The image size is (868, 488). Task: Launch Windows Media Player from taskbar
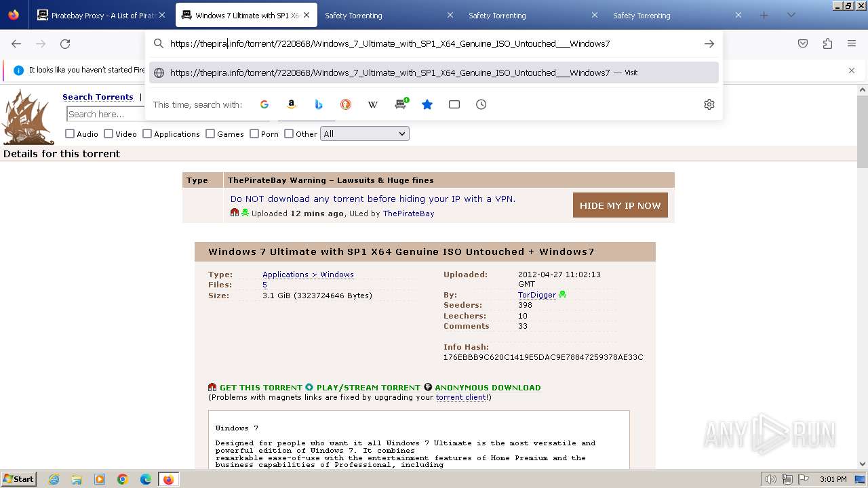pos(100,479)
